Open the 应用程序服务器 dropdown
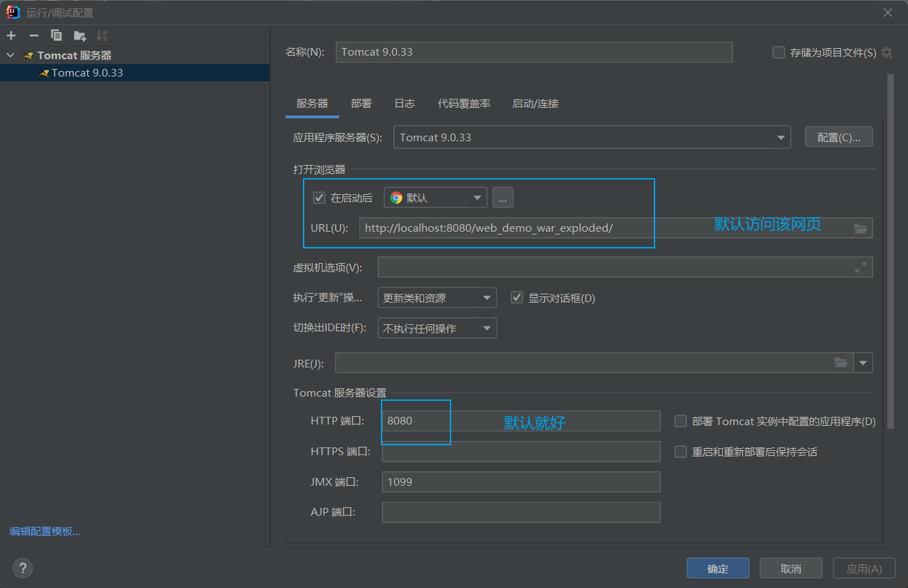This screenshot has width=908, height=588. point(592,137)
